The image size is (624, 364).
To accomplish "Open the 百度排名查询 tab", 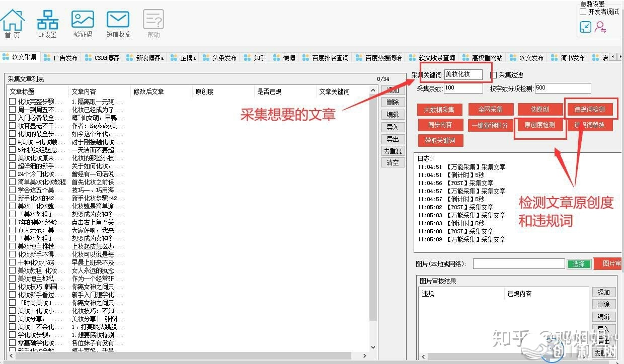I will tap(325, 58).
